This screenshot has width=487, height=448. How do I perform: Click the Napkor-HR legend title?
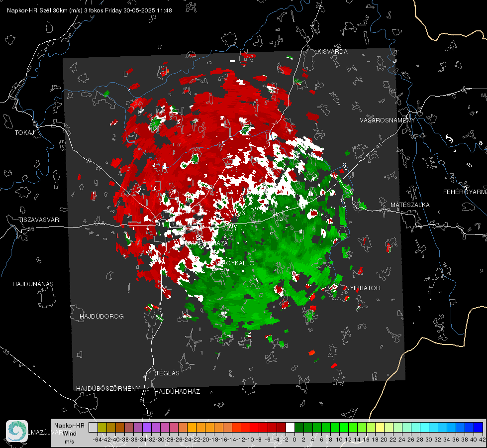69,426
